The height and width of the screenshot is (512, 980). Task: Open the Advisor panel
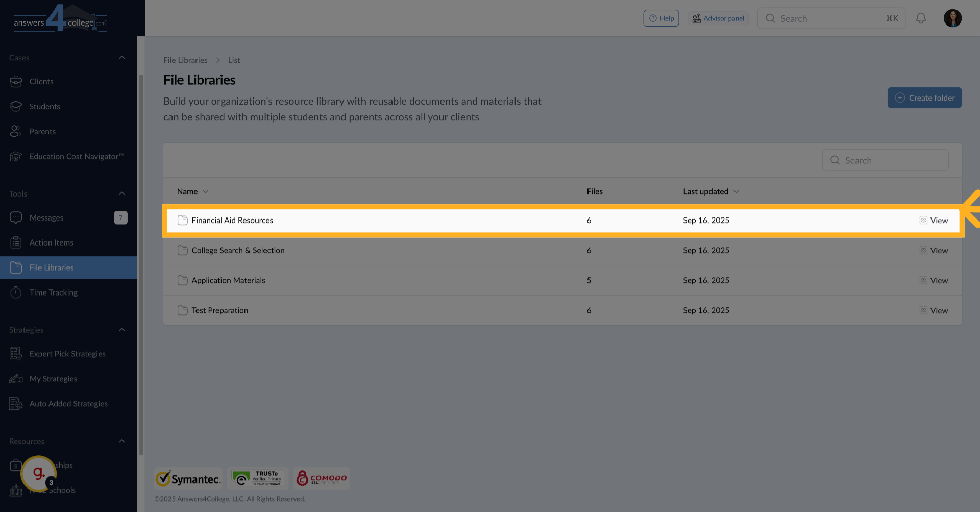tap(718, 18)
